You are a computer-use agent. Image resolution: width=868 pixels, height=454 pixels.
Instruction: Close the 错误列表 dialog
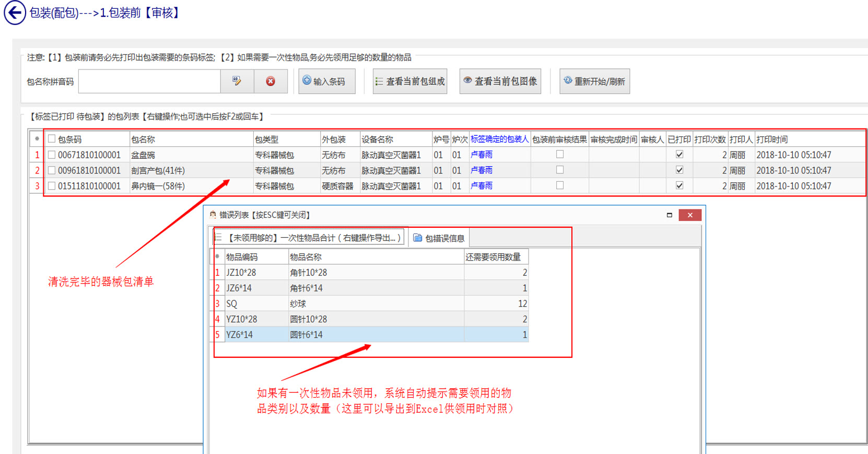690,215
